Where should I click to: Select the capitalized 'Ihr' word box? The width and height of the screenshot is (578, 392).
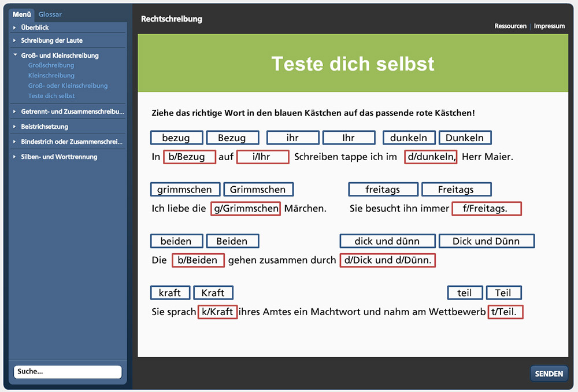349,138
